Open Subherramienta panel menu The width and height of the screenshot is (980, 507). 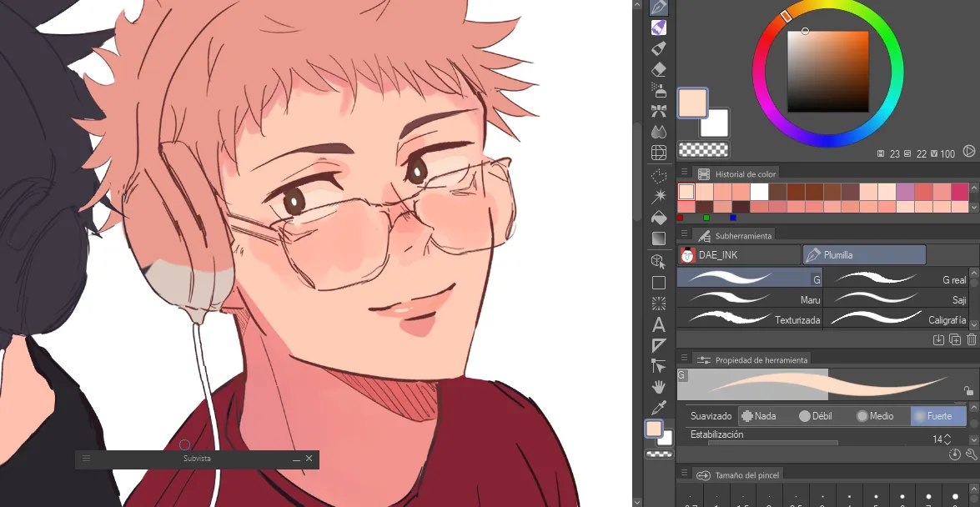pyautogui.click(x=685, y=233)
